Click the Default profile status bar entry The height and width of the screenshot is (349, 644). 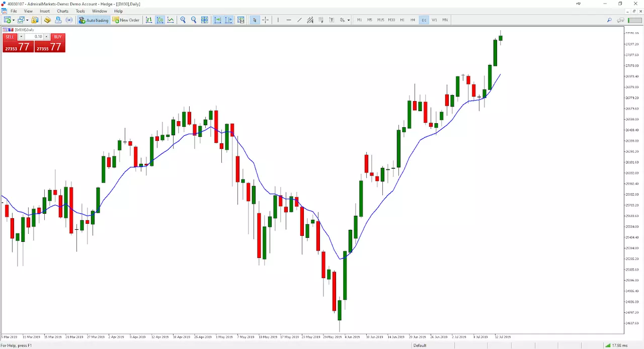[x=420, y=345]
